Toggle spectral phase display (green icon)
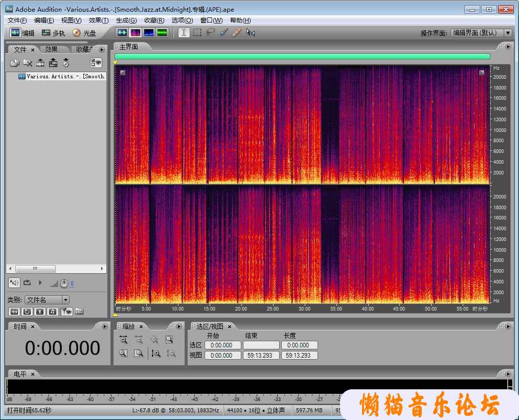 point(162,32)
